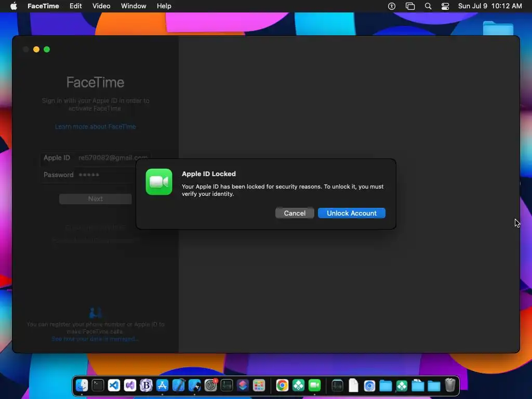The width and height of the screenshot is (532, 399).
Task: Open System Preferences with badge in Dock
Action: coord(211,385)
